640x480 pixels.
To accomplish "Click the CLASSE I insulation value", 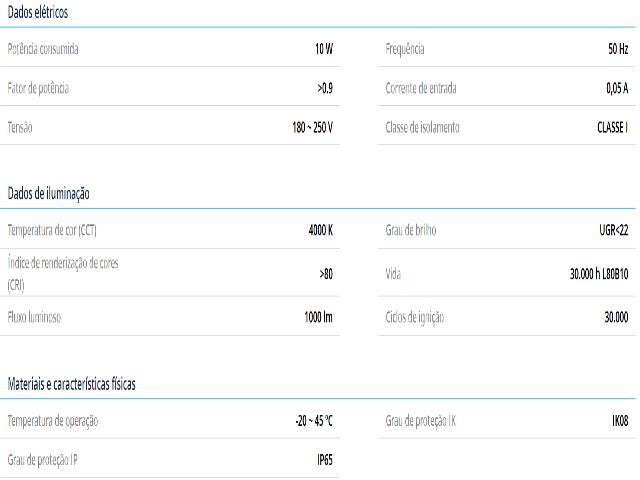I will (x=612, y=127).
